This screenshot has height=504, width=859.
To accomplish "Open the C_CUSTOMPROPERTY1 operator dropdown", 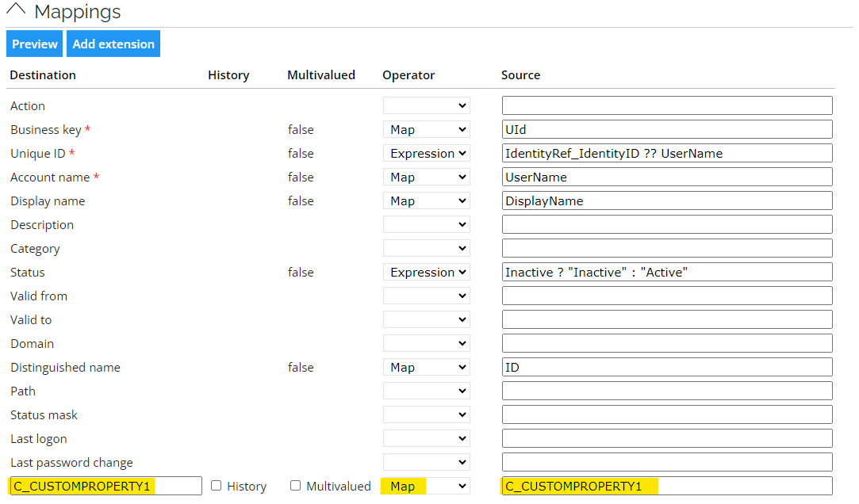I will point(426,486).
